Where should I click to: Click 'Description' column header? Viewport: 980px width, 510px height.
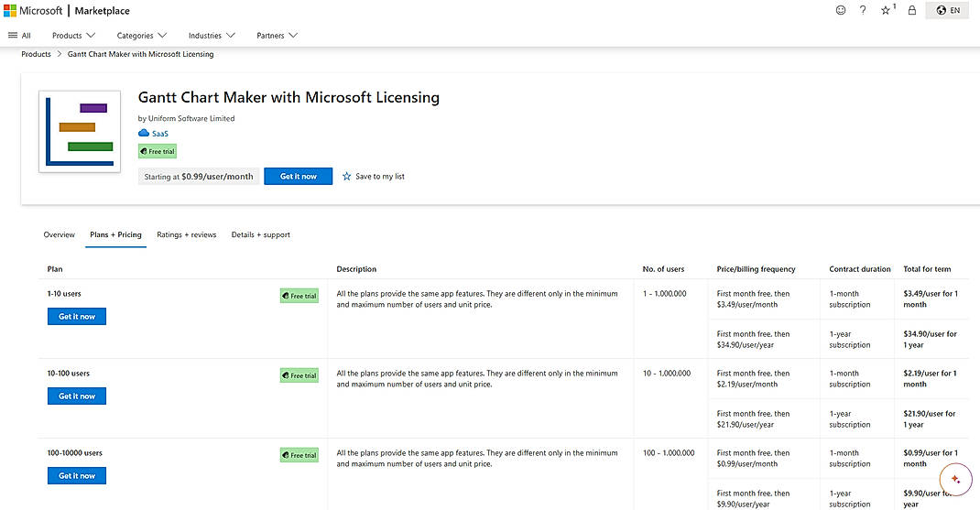356,269
